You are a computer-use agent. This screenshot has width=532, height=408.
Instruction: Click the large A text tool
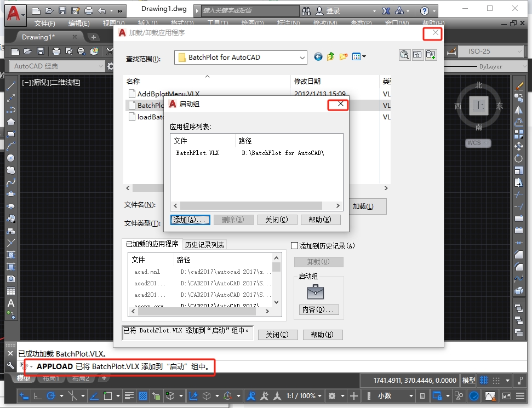click(10, 303)
